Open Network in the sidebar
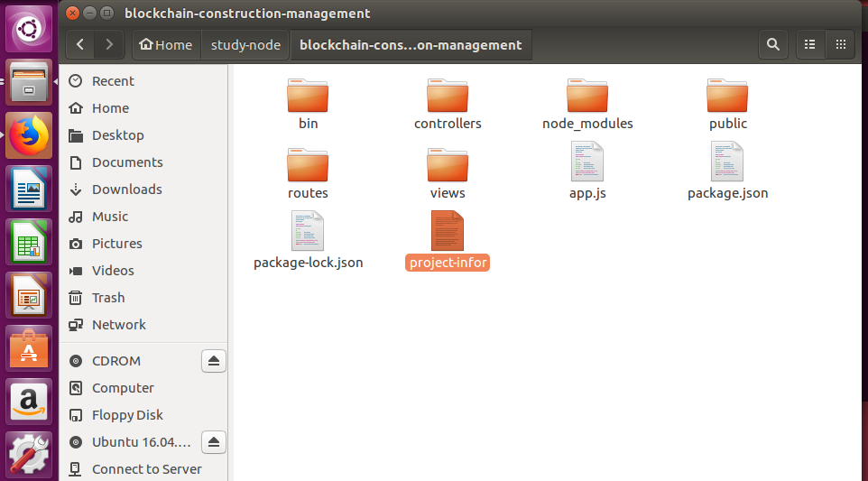Screen dimensions: 868x481 pos(118,325)
